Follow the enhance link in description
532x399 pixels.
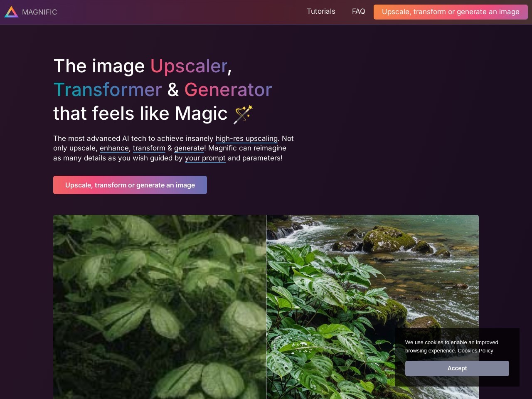(114, 148)
